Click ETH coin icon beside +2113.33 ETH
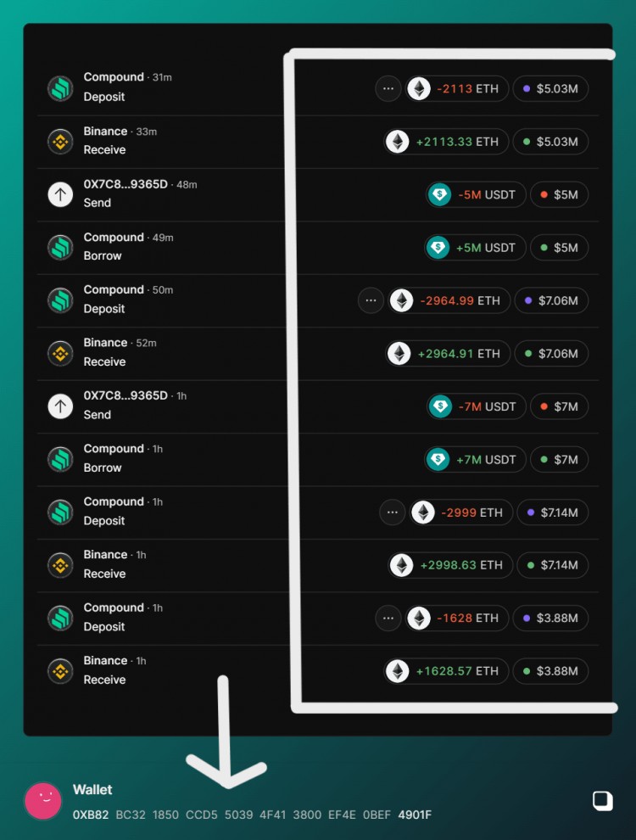Image resolution: width=636 pixels, height=840 pixels. pyautogui.click(x=398, y=142)
